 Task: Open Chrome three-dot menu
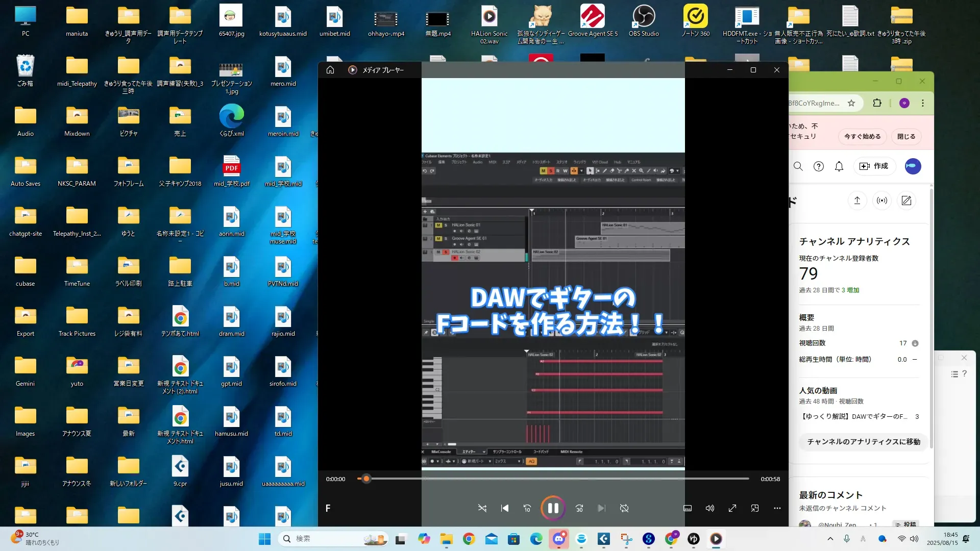click(x=922, y=103)
